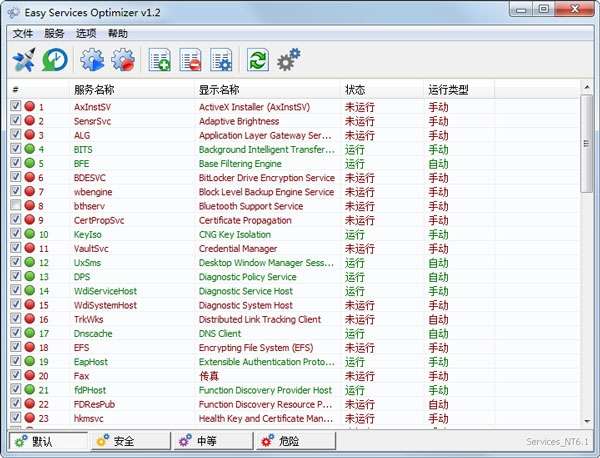
Task: Select the fdPHost service name
Action: tap(90, 390)
